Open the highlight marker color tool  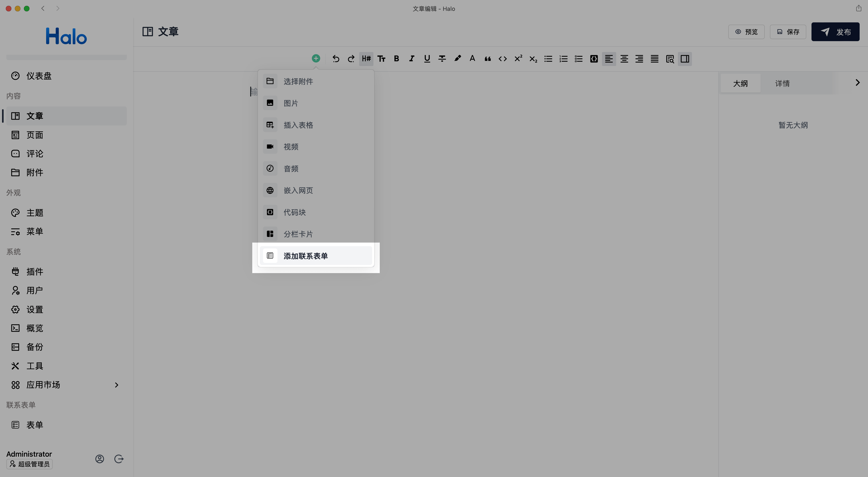[457, 59]
